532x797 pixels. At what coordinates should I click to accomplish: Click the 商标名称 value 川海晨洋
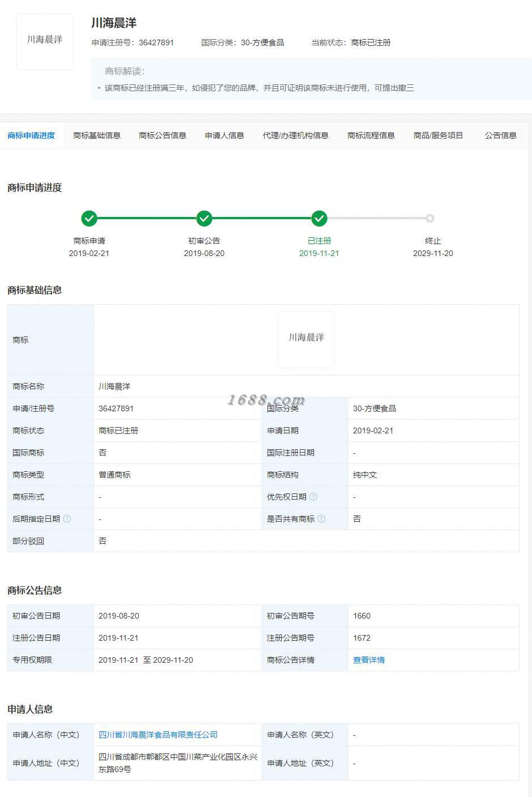tap(114, 386)
